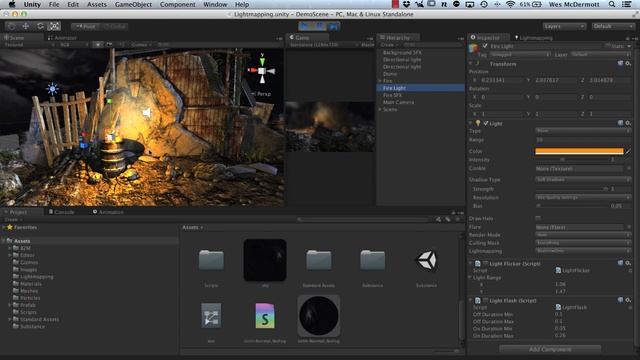Switch to the Lightmapping tab
Screen dimensions: 640x360
point(535,38)
